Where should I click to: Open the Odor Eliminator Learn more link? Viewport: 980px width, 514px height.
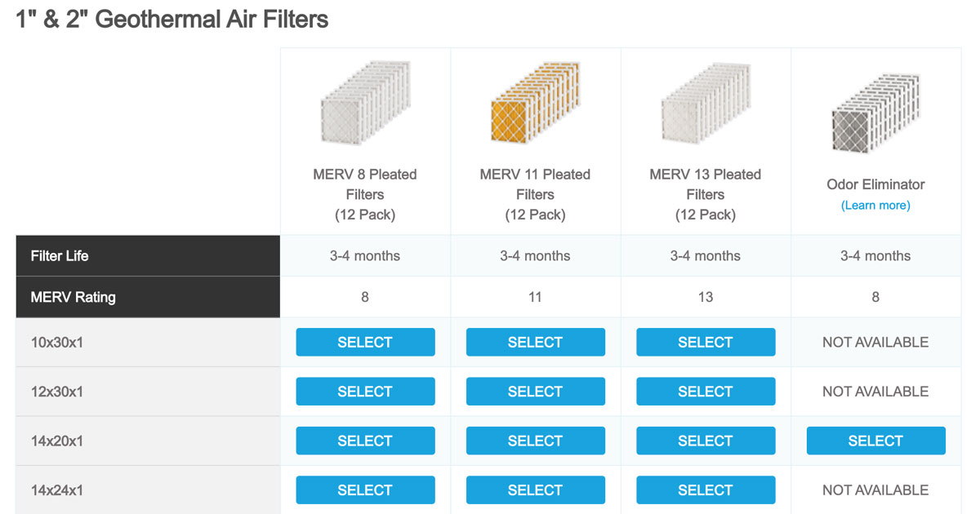coord(875,205)
